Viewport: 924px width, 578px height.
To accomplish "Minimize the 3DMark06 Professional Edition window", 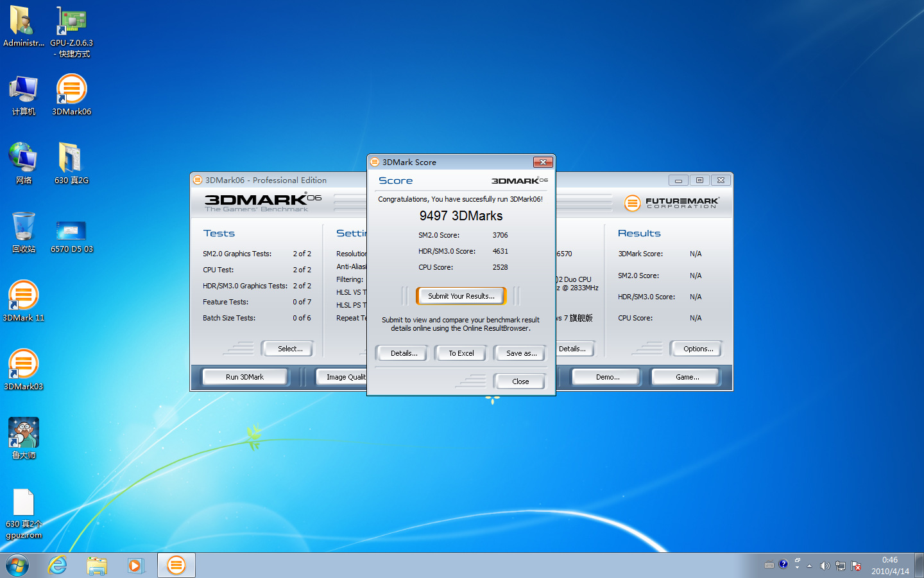I will point(678,180).
